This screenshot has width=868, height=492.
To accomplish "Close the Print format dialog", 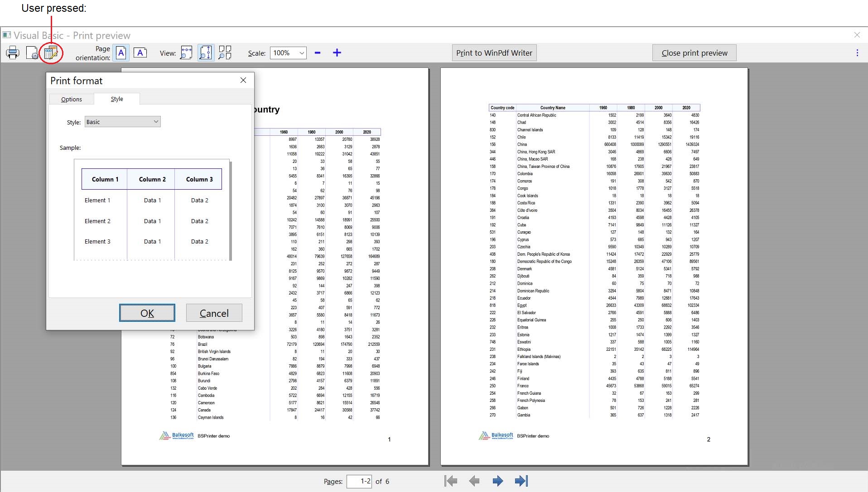I will [243, 80].
